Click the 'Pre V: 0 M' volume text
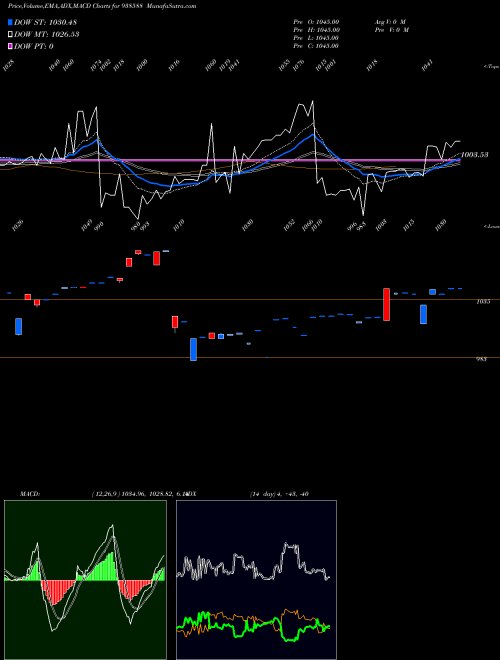Image resolution: width=500 pixels, height=660 pixels. click(x=391, y=29)
